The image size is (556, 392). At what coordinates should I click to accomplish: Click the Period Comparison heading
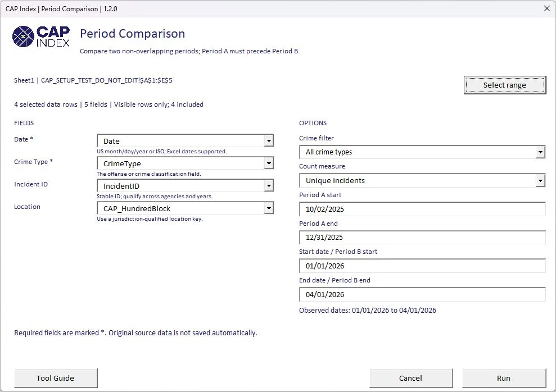132,34
